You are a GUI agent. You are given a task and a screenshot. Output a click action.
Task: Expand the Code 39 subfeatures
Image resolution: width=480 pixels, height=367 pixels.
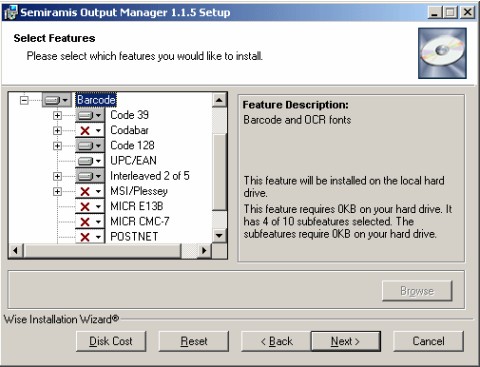(x=57, y=115)
